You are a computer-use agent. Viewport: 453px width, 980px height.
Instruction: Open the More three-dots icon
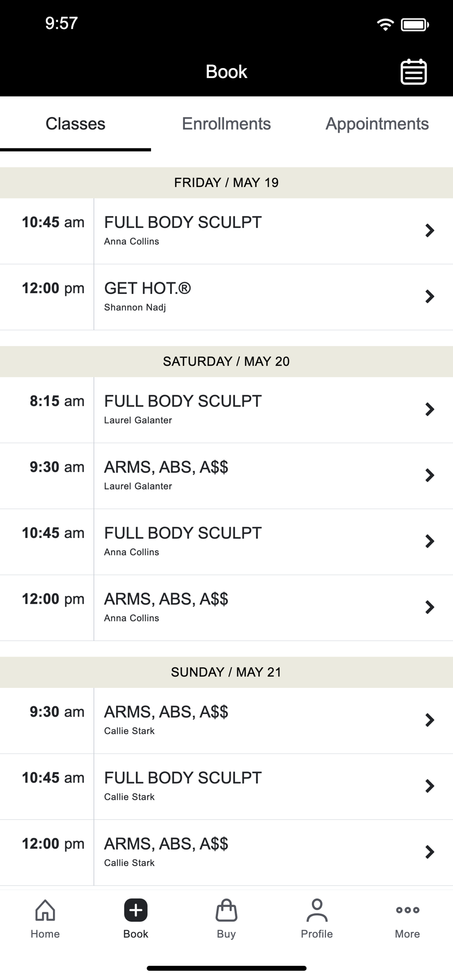407,910
